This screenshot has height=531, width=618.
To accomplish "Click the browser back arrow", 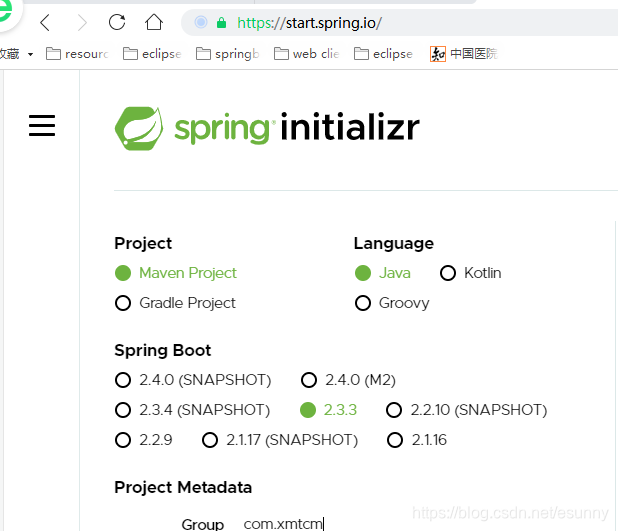I will [45, 22].
